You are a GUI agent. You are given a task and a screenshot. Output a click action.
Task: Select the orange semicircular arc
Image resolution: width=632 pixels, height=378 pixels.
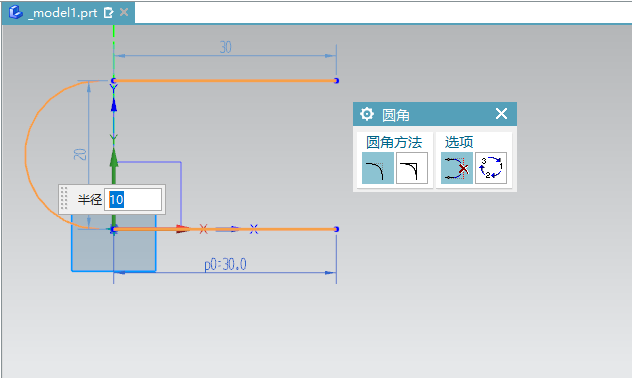(x=27, y=155)
